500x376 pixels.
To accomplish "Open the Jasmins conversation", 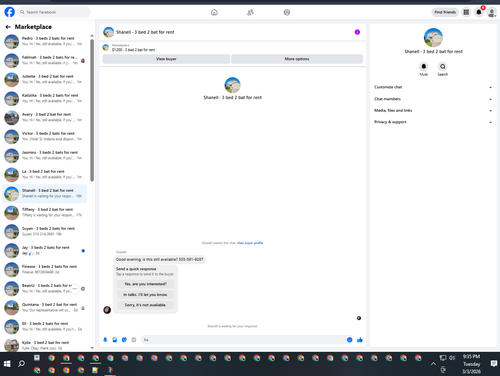I will pos(45,155).
